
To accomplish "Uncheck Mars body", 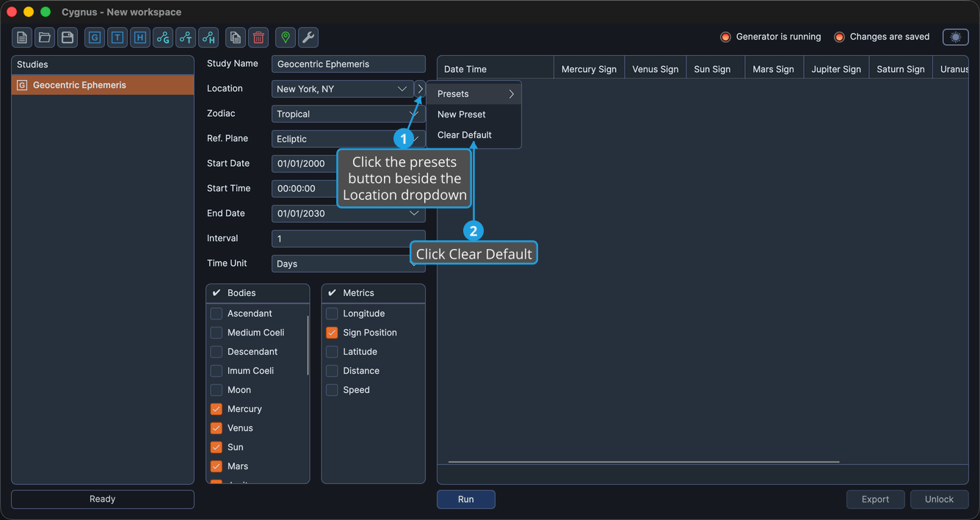I will click(x=217, y=466).
